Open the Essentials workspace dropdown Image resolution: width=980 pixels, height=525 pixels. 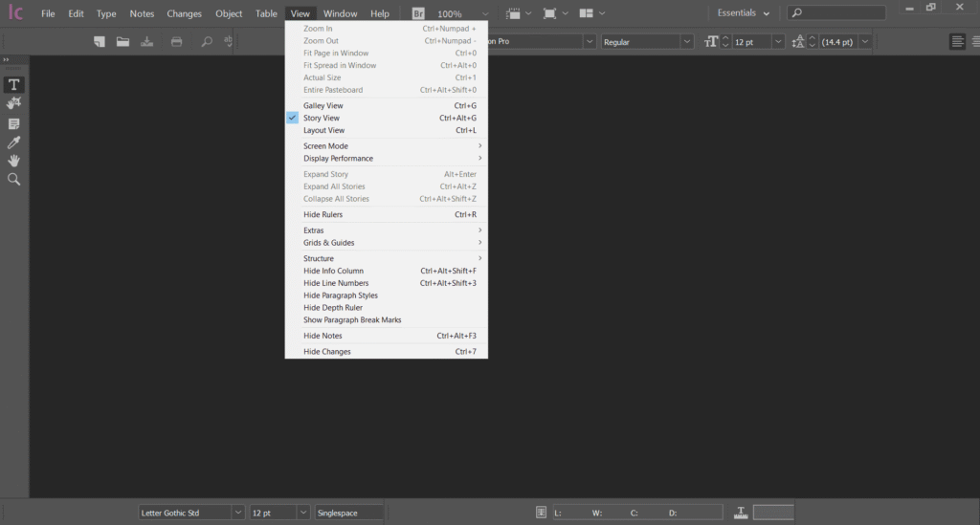click(x=743, y=13)
